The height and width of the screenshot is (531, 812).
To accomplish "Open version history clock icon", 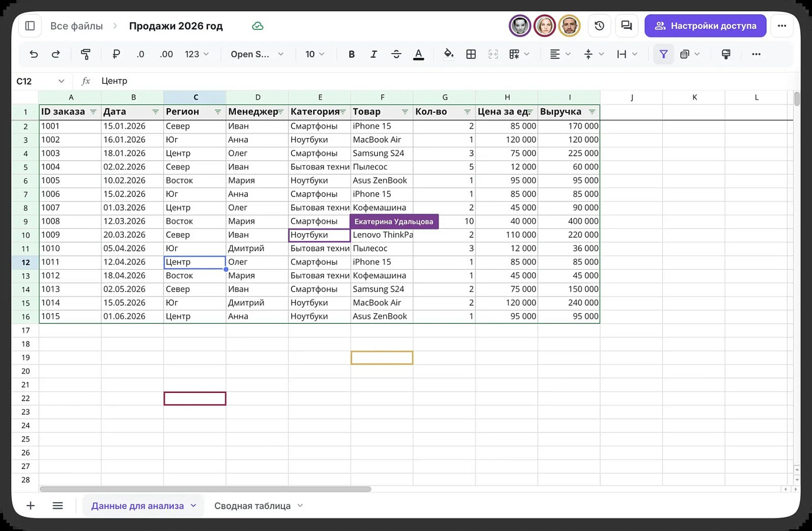I will (600, 26).
